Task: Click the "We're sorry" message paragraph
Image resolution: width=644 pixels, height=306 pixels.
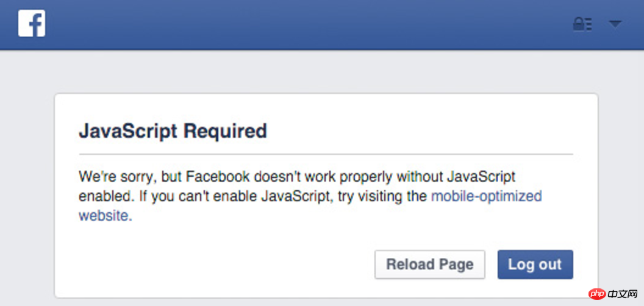Action: pyautogui.click(x=310, y=196)
